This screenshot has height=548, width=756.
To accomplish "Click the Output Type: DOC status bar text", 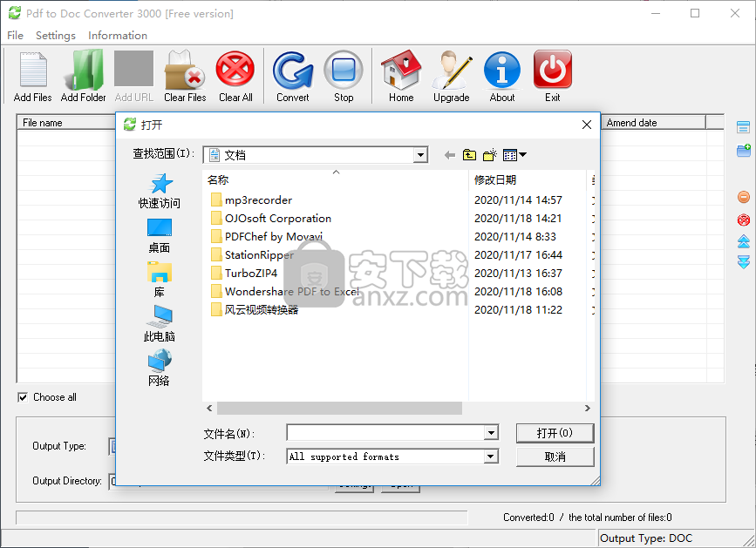I will click(646, 538).
